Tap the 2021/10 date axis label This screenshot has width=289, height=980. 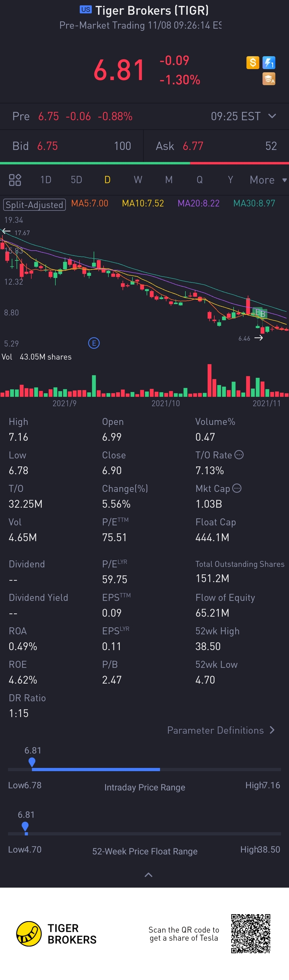[165, 403]
